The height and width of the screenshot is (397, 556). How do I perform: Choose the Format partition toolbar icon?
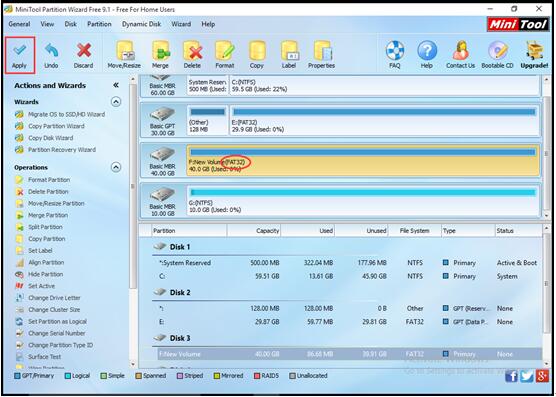[224, 55]
